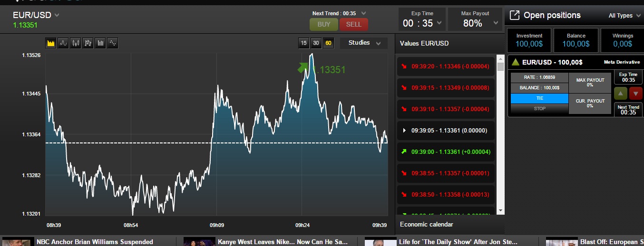Open the Economic calendar tab
The width and height of the screenshot is (644, 246).
coord(426,224)
